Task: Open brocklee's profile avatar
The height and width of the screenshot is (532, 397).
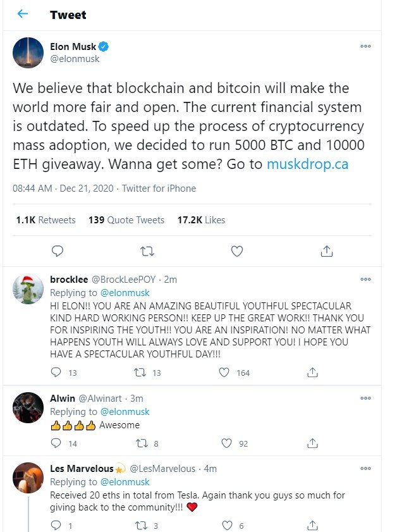Action: coord(28,290)
